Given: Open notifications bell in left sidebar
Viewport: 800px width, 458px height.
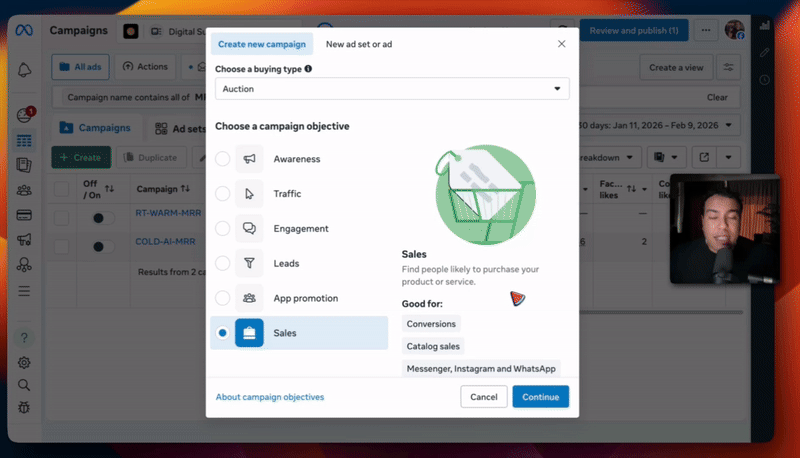Looking at the screenshot, I should click(24, 69).
